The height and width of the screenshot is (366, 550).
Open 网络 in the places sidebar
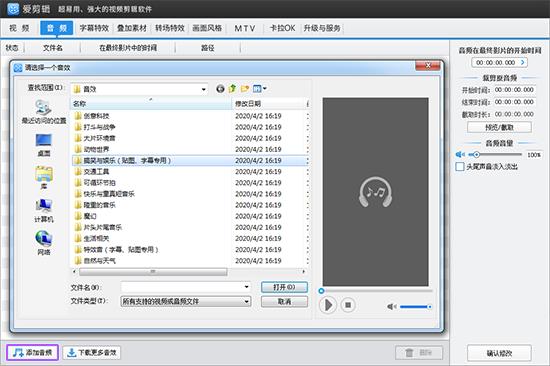pos(44,243)
